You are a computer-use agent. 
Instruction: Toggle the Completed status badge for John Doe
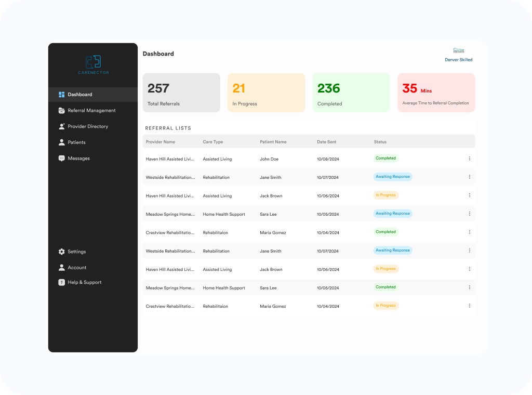pyautogui.click(x=385, y=158)
